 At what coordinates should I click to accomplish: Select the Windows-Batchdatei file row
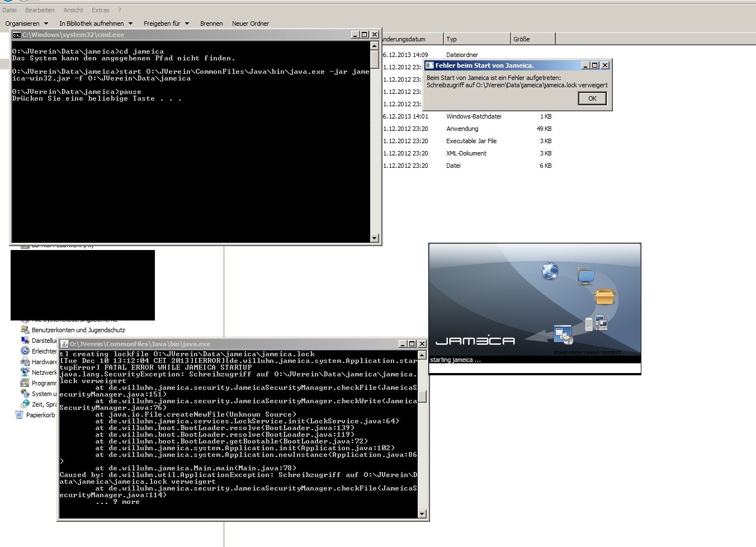467,116
